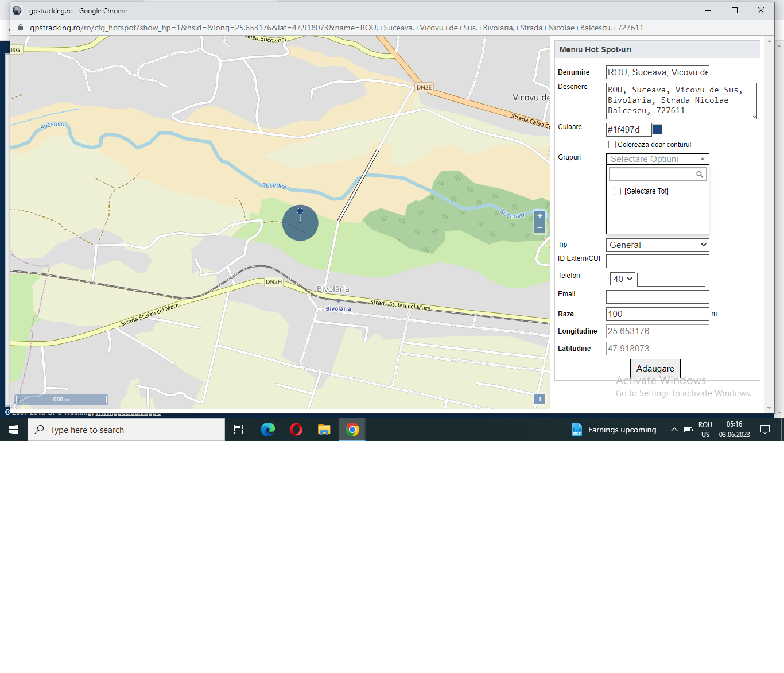Screen dimensions: 784x673
Task: Open the phone country code dropdown
Action: point(623,279)
